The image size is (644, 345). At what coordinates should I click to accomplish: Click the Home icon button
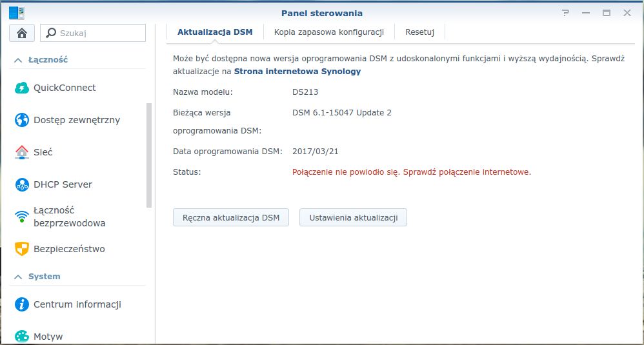[x=22, y=33]
